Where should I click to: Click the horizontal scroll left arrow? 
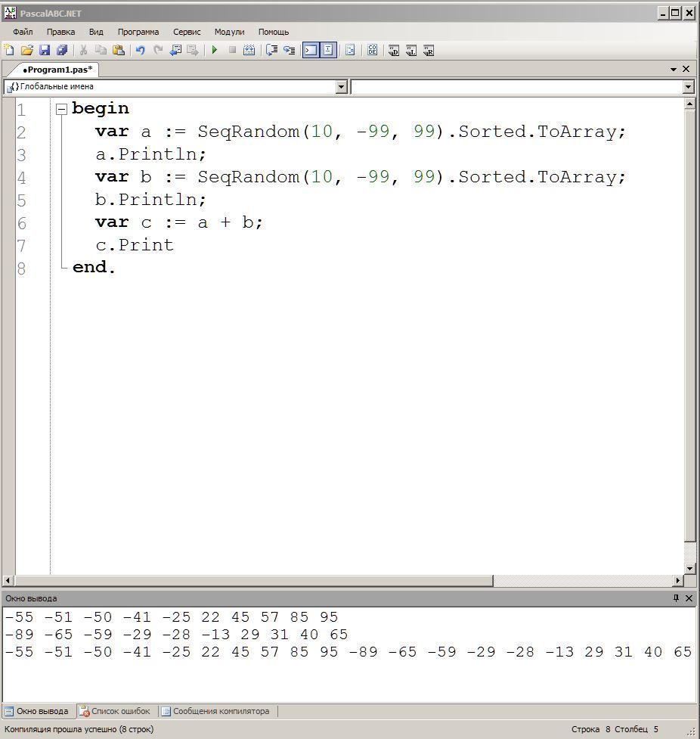[x=8, y=581]
